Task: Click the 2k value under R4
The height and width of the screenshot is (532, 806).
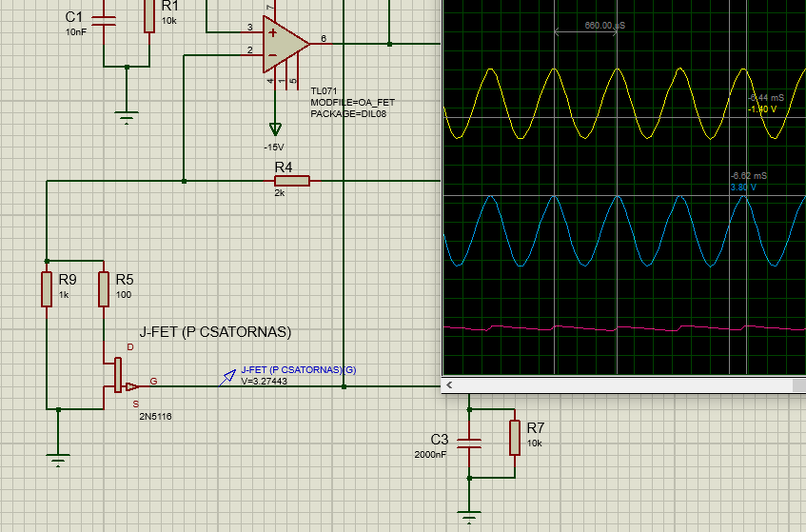Action: [x=280, y=193]
